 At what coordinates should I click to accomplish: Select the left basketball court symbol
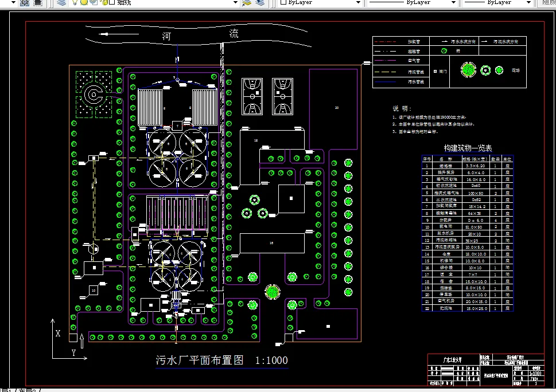(x=252, y=97)
